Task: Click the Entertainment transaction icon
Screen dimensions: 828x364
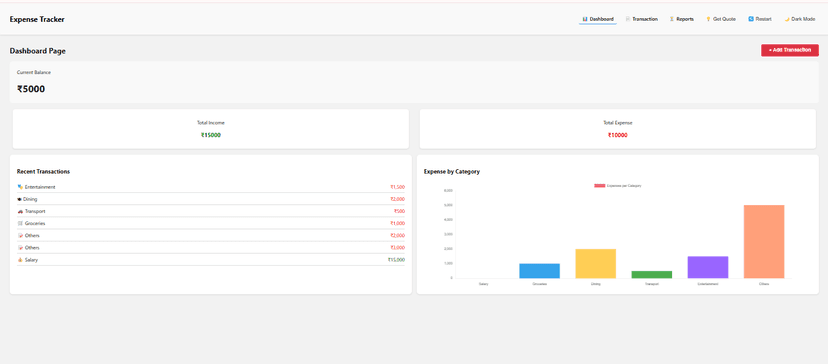Action: pyautogui.click(x=20, y=187)
